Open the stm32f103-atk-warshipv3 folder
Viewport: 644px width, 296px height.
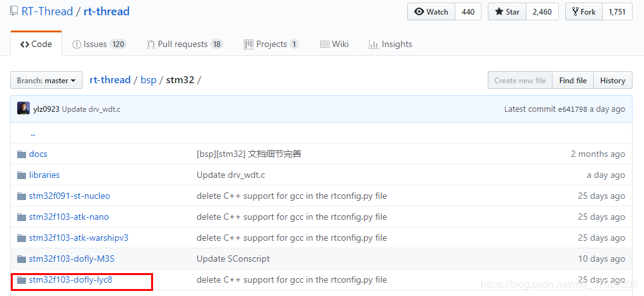tap(79, 238)
